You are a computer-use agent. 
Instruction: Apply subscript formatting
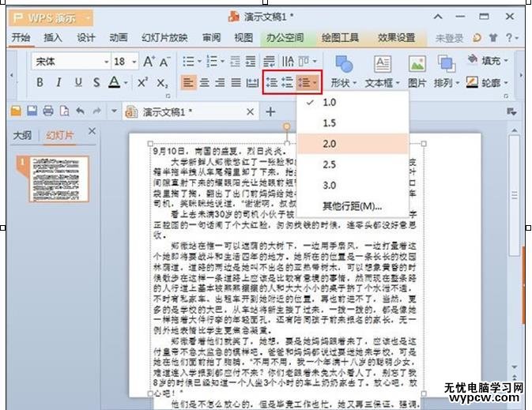point(162,82)
